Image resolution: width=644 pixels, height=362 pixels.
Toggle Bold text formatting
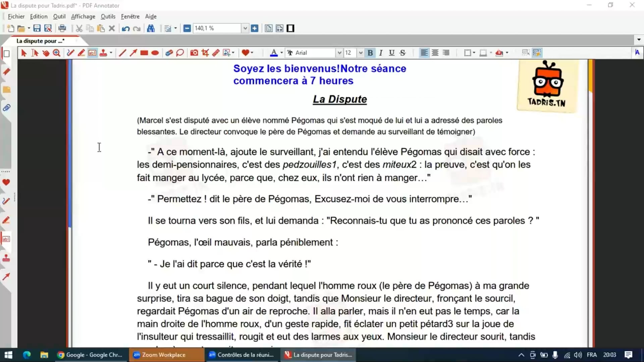coord(370,53)
